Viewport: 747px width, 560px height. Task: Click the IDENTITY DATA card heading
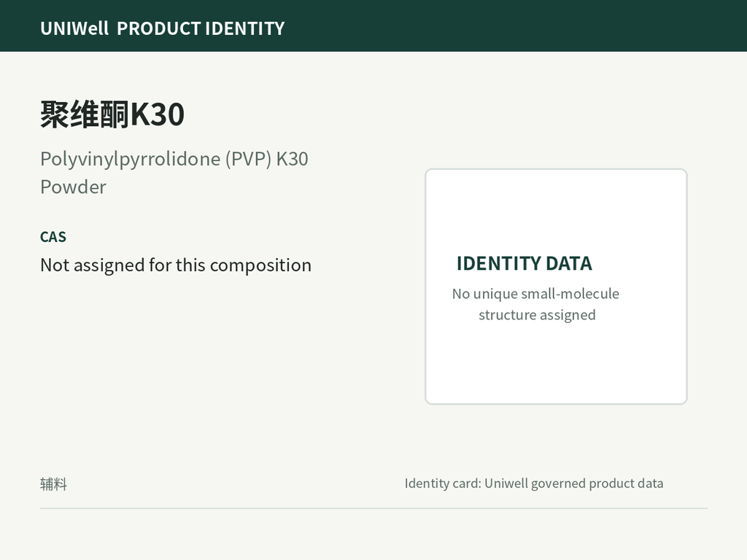click(524, 263)
